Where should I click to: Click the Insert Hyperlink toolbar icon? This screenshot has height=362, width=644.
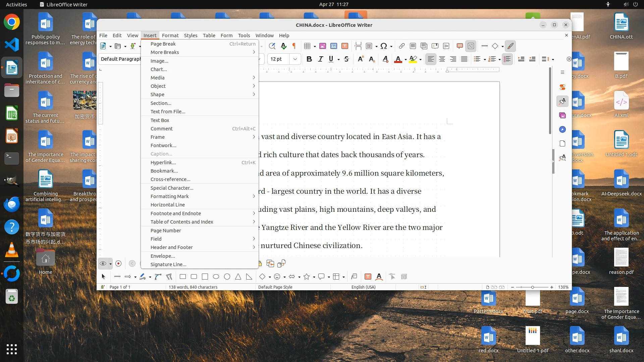(401, 46)
